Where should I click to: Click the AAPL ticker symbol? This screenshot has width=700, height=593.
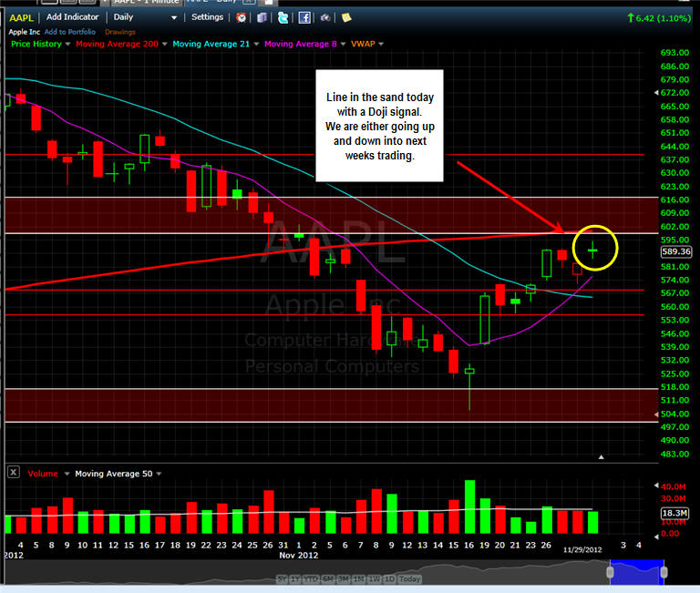21,18
